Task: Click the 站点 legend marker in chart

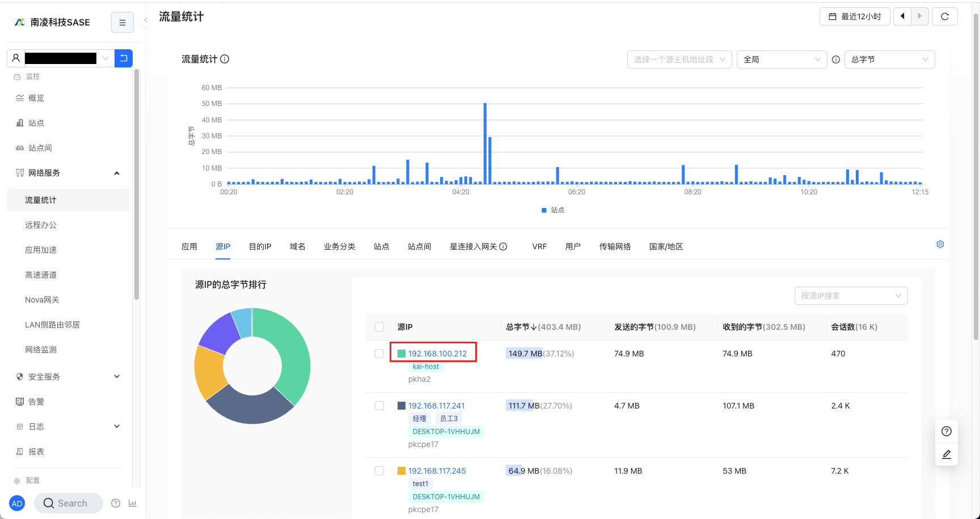Action: click(544, 210)
